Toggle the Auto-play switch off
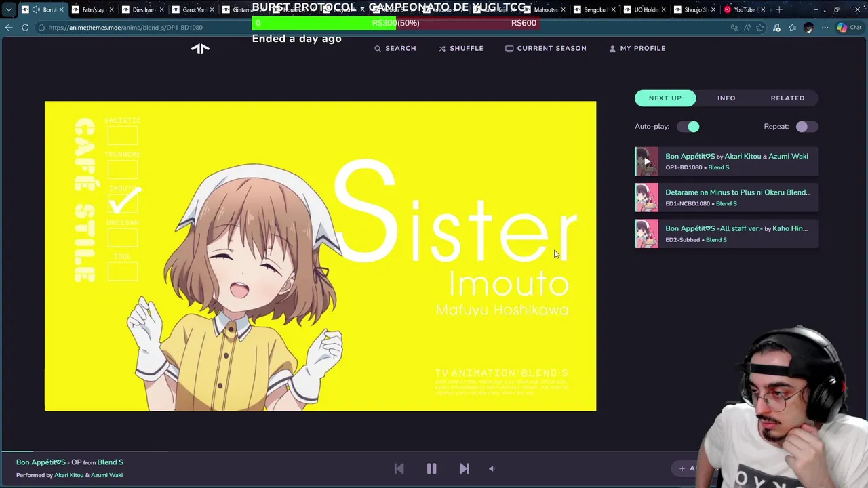 [x=688, y=127]
